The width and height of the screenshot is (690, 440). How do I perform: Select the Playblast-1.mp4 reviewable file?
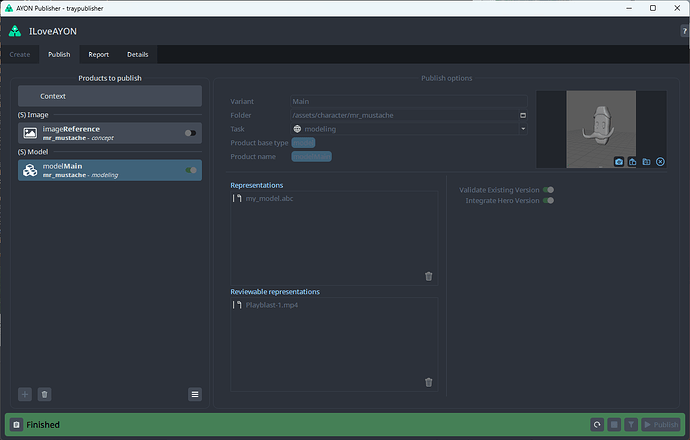[x=272, y=305]
